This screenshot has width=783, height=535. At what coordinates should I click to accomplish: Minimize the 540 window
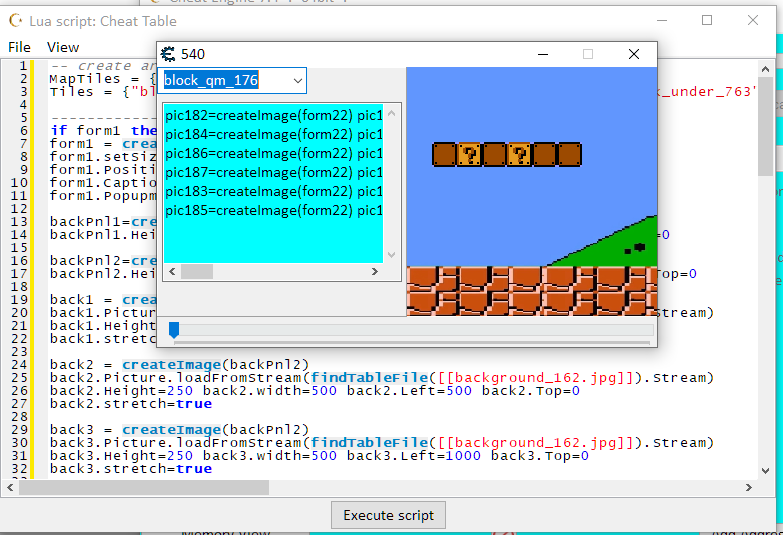click(x=543, y=55)
